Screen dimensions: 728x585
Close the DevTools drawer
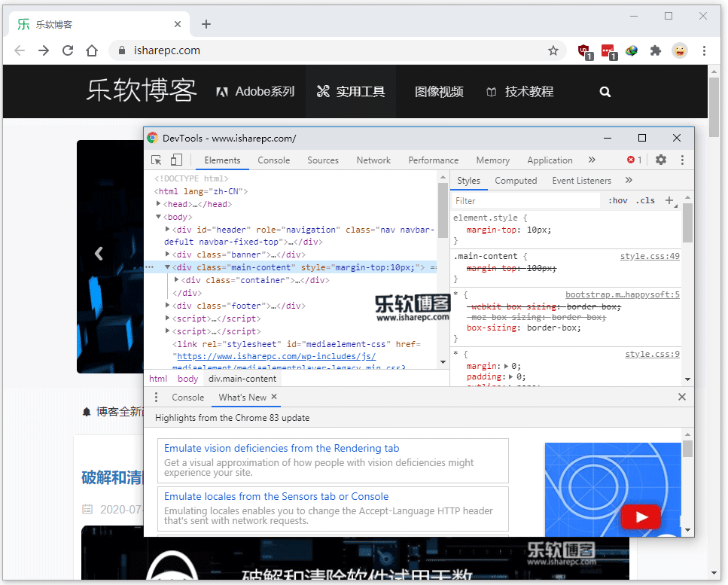click(681, 397)
